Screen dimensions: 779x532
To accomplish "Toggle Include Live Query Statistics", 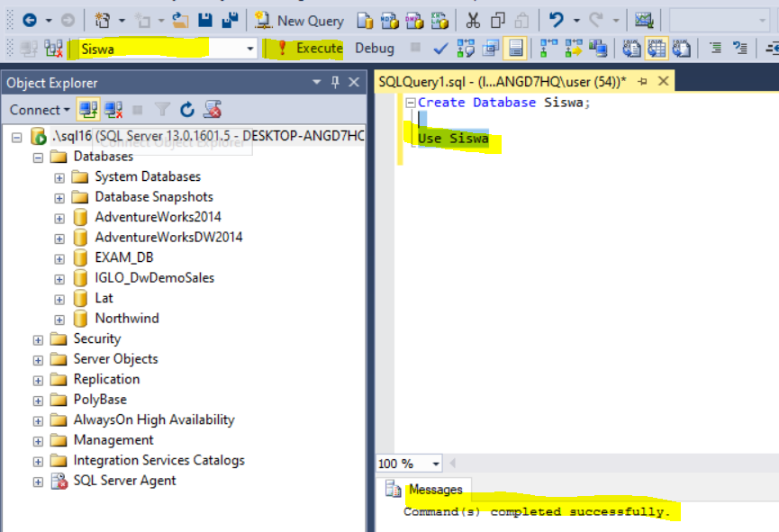I will [574, 49].
